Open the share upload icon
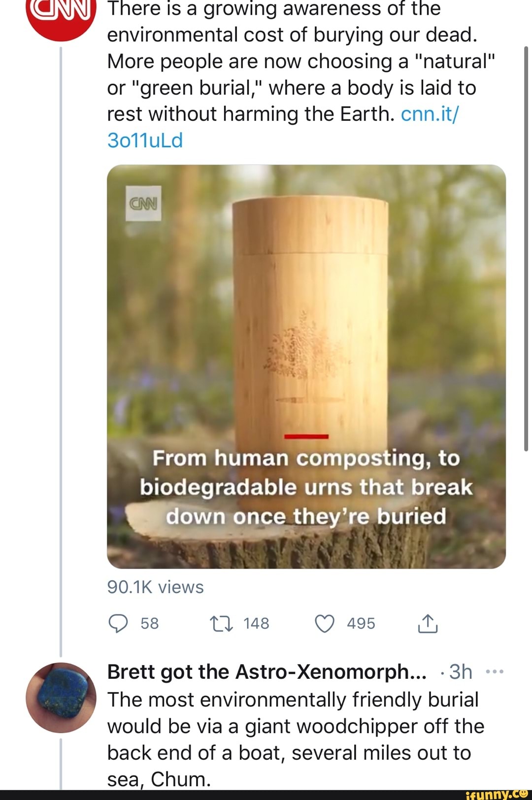 pyautogui.click(x=428, y=624)
